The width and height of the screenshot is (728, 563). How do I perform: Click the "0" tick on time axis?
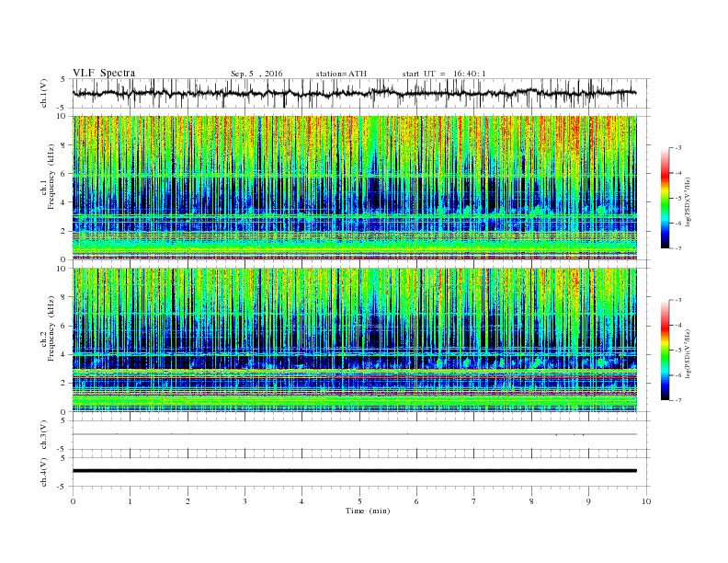(73, 501)
